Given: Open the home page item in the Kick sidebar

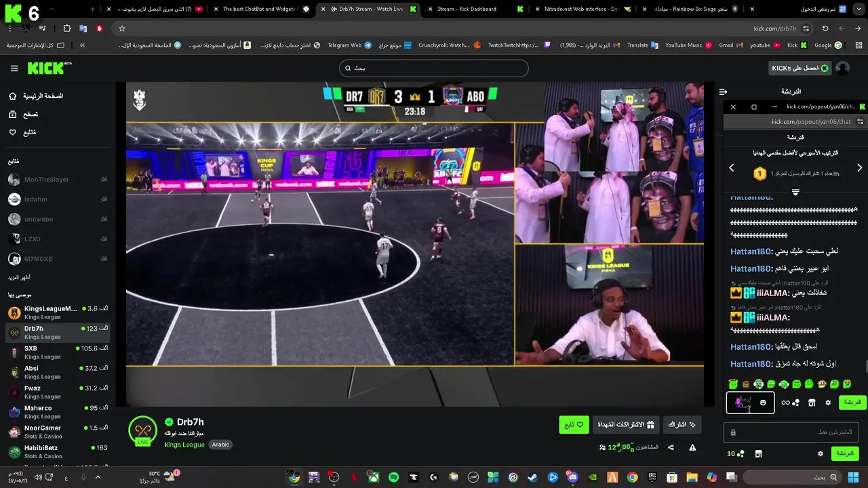Looking at the screenshot, I should [x=37, y=96].
